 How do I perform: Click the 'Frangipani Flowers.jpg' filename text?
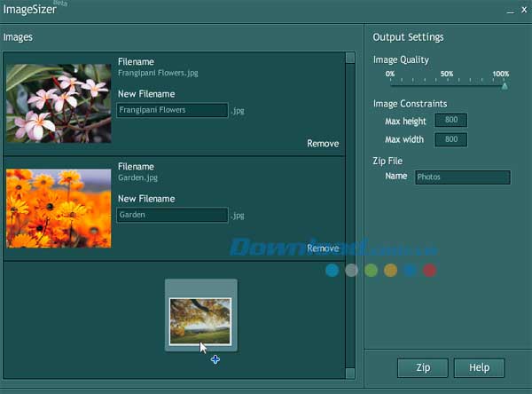coord(158,73)
